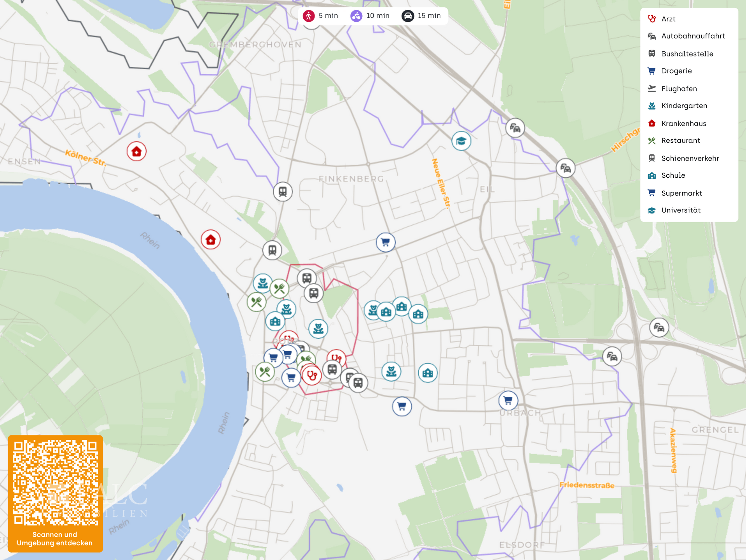
Task: Open the hospital marker beside the Rhein riverbank
Action: pos(211,240)
